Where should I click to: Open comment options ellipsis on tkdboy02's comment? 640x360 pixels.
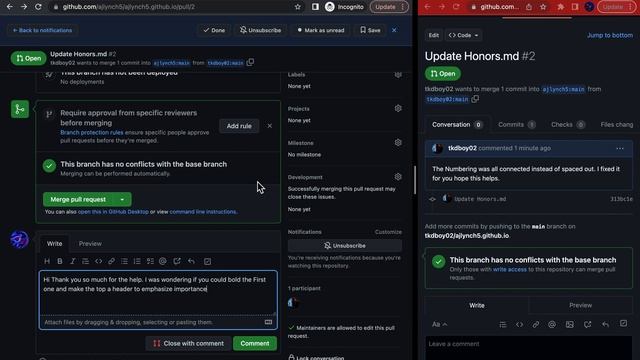coord(620,149)
